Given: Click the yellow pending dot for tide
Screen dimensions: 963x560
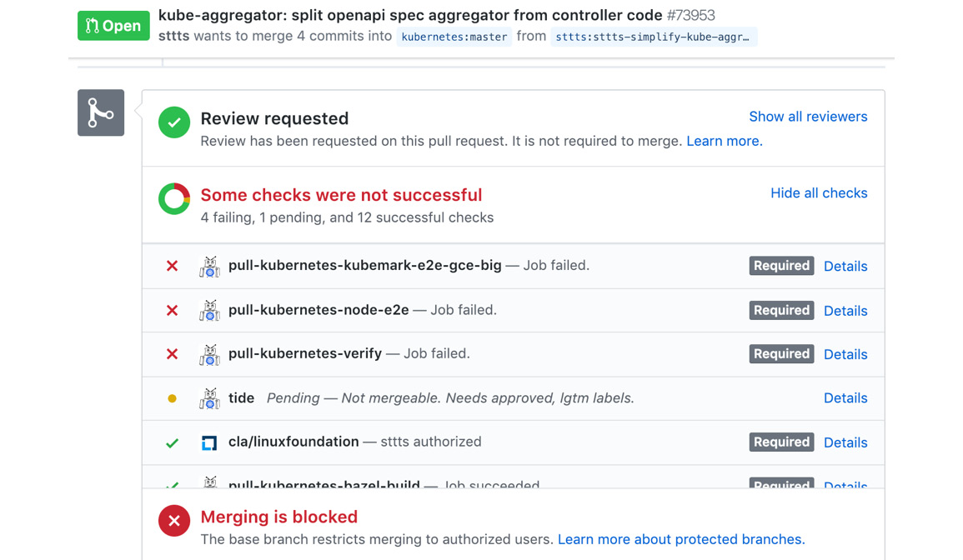Looking at the screenshot, I should point(172,398).
